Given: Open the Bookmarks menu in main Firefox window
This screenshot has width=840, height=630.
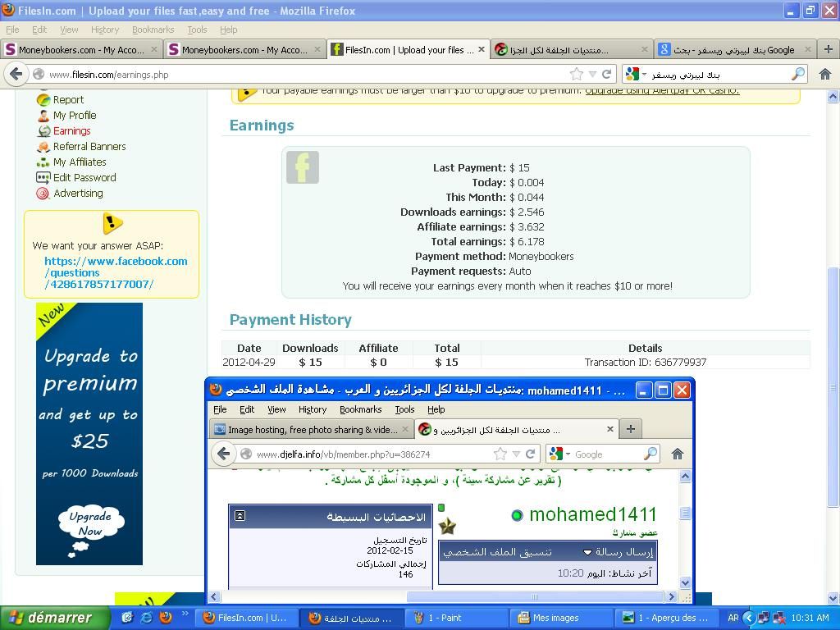Looking at the screenshot, I should 153,30.
